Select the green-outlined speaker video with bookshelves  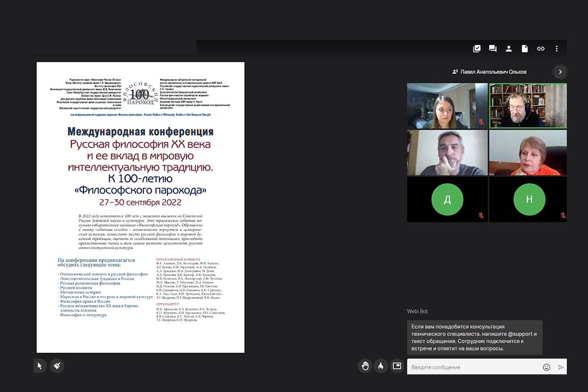[528, 106]
